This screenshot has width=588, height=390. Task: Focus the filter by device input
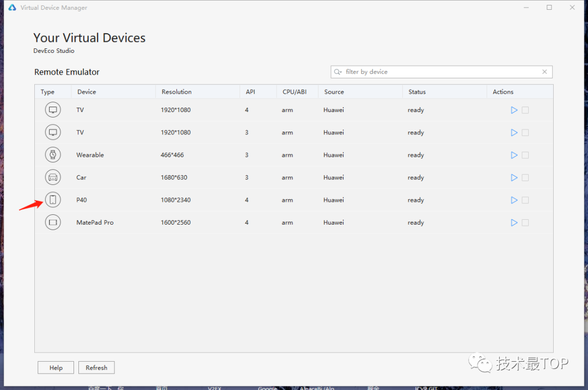pyautogui.click(x=442, y=72)
